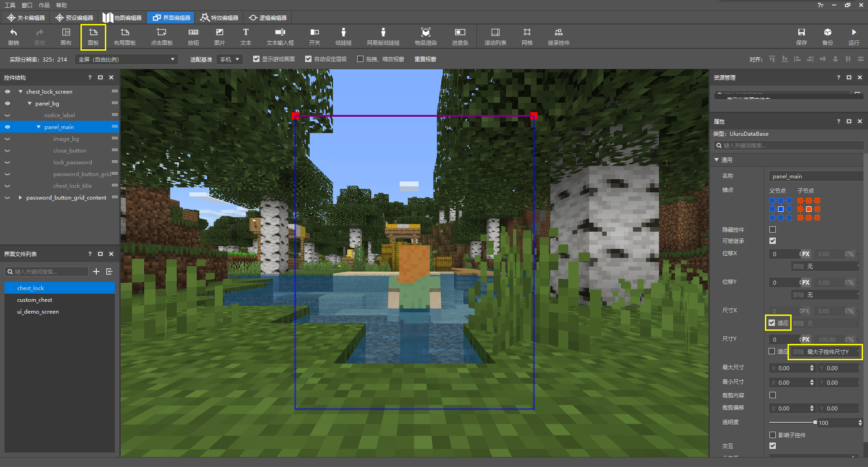Add a 纸娃娃 (paper doll) control
The height and width of the screenshot is (467, 868).
(344, 37)
